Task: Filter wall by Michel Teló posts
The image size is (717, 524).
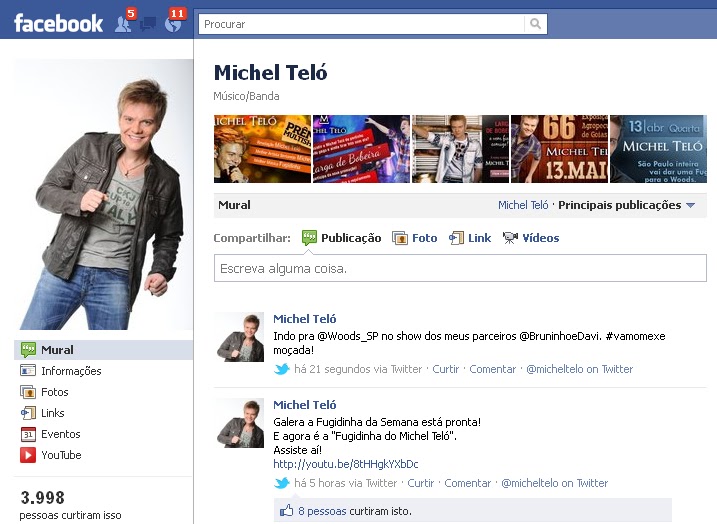Action: pyautogui.click(x=523, y=205)
